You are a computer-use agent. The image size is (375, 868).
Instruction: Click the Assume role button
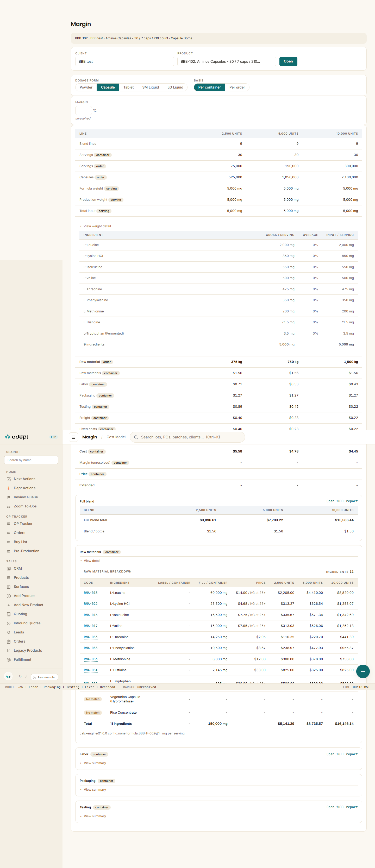click(44, 677)
